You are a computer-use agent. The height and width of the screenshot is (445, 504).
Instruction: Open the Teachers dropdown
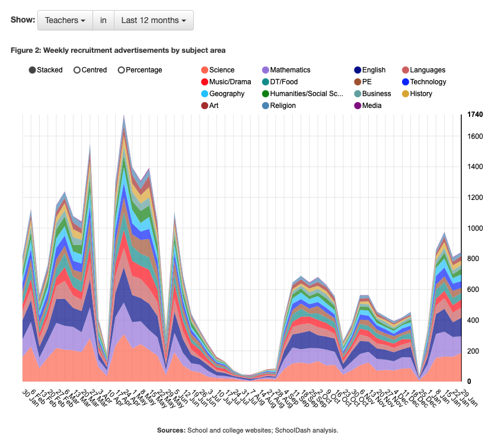(x=65, y=20)
